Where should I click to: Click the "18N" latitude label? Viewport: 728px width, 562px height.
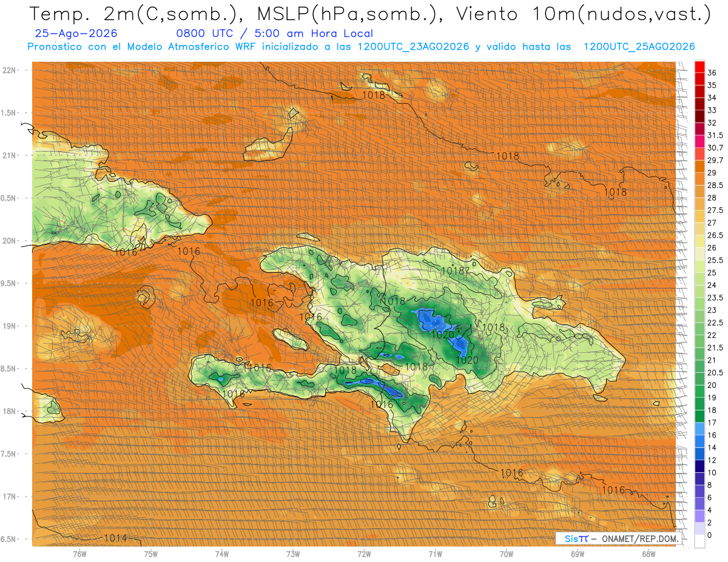[10, 412]
